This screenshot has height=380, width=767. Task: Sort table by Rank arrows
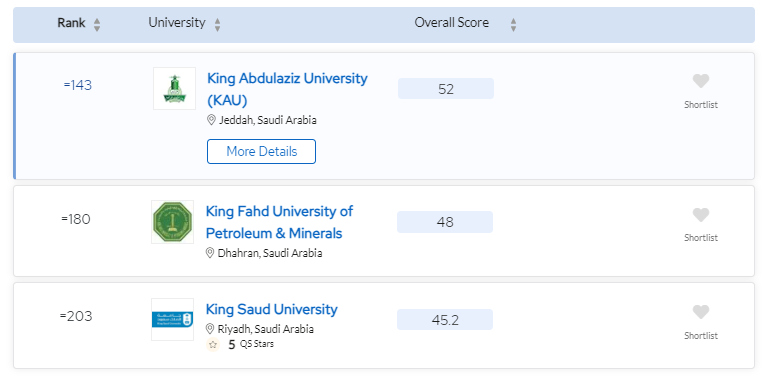click(x=97, y=25)
